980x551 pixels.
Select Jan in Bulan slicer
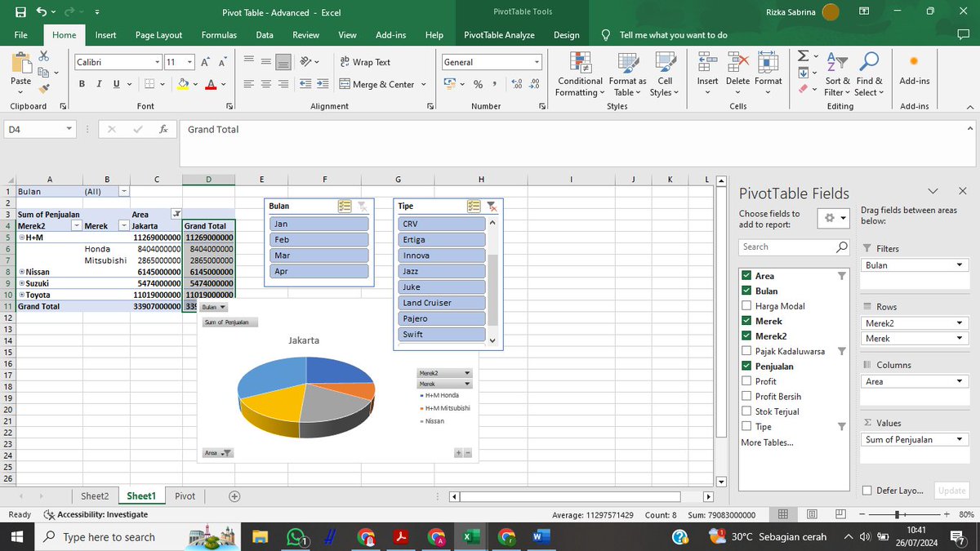[x=319, y=224]
